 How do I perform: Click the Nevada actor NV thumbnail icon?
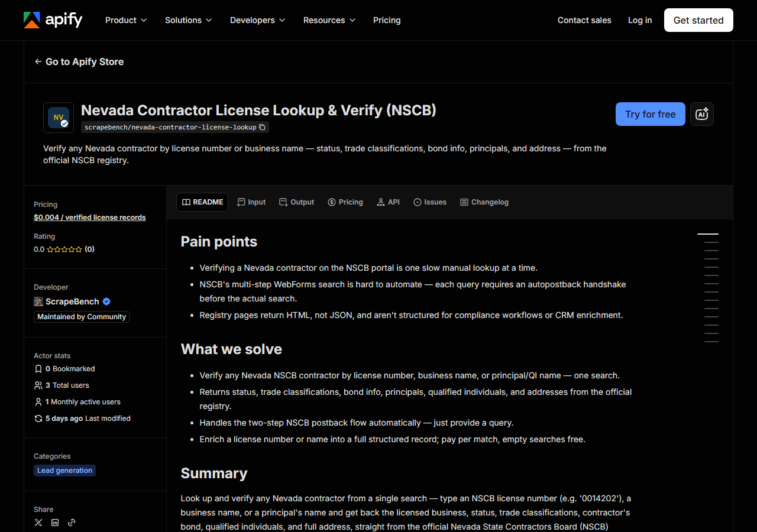(59, 118)
